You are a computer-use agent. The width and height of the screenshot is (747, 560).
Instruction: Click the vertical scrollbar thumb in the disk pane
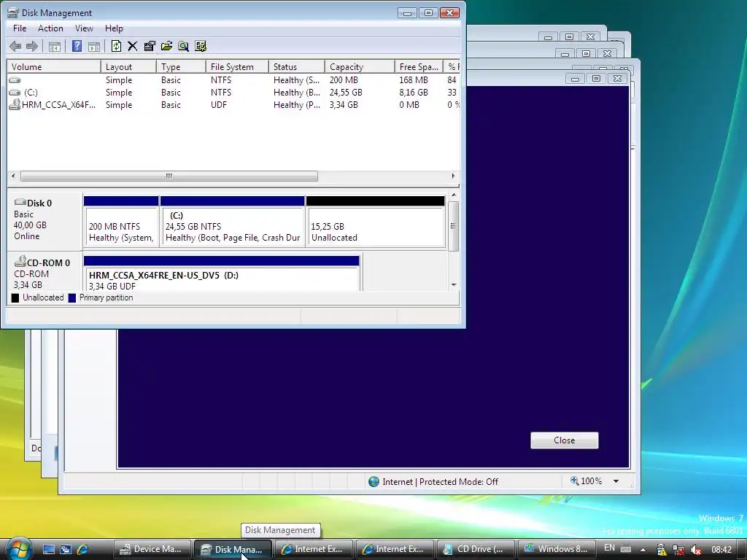(x=454, y=226)
